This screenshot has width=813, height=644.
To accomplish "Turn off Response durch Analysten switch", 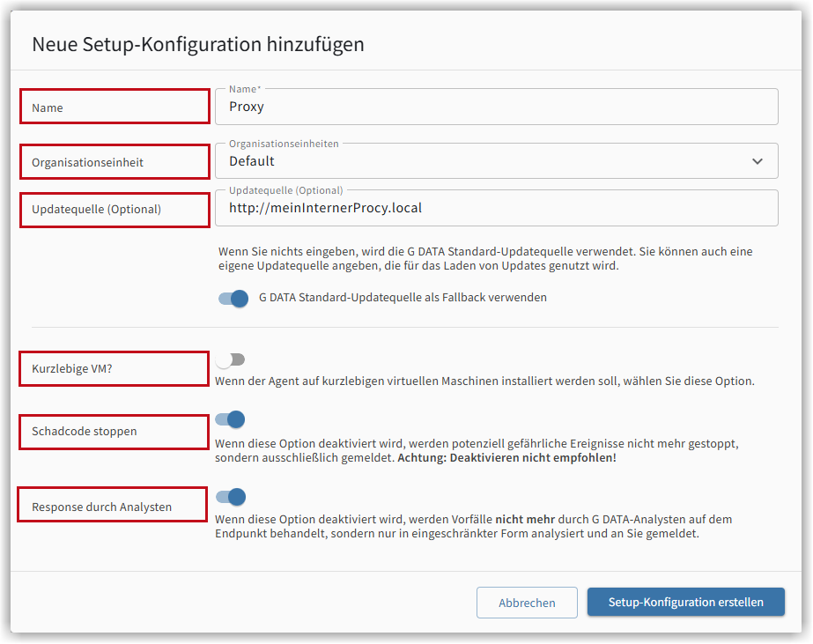I will (231, 497).
